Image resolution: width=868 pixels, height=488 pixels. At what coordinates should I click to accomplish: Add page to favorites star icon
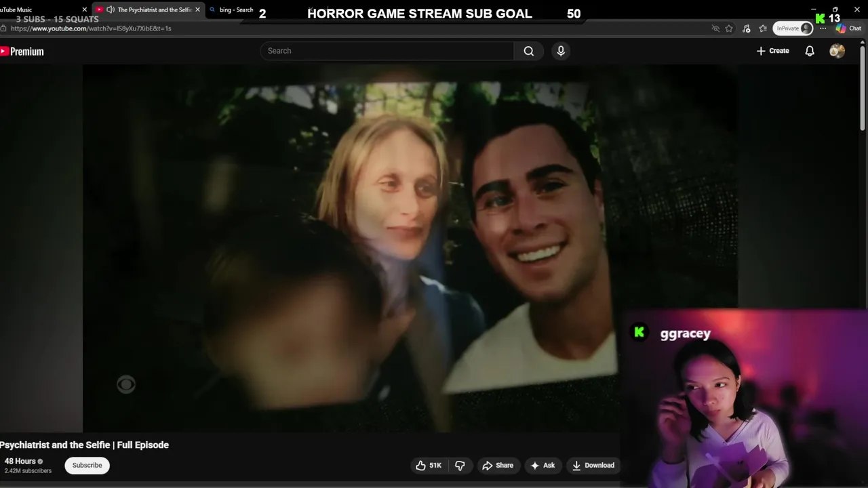(729, 28)
